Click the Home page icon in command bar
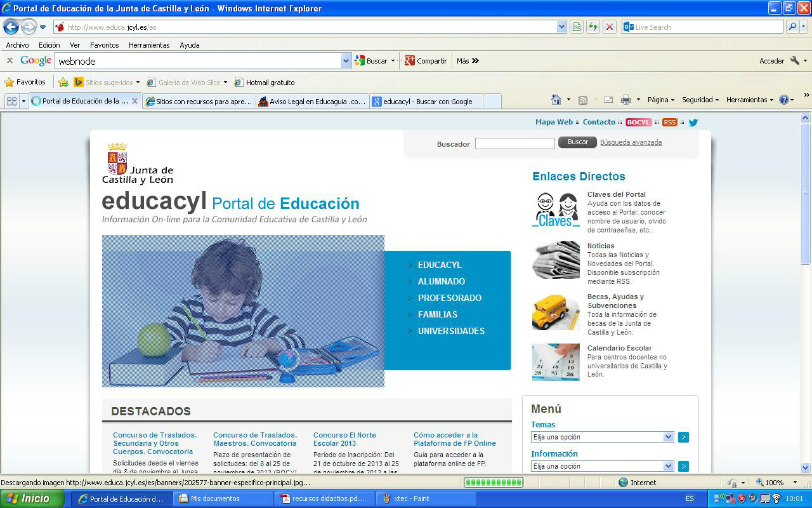The width and height of the screenshot is (812, 508). pyautogui.click(x=556, y=100)
